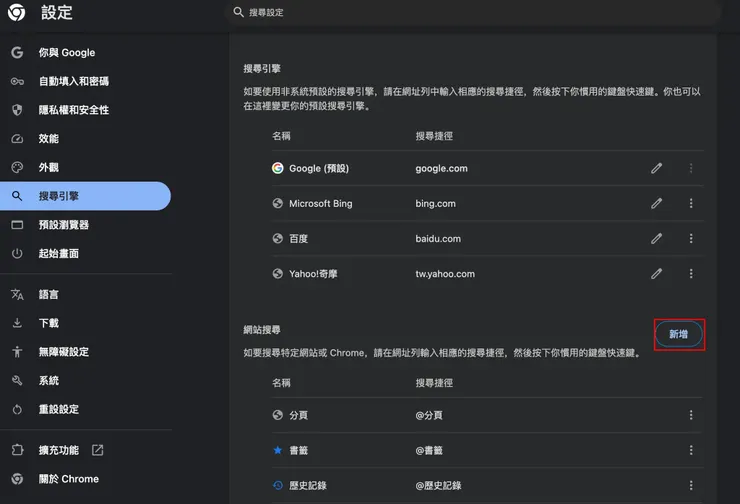Edit the 百度 search engine entry
The height and width of the screenshot is (504, 740).
(x=656, y=239)
